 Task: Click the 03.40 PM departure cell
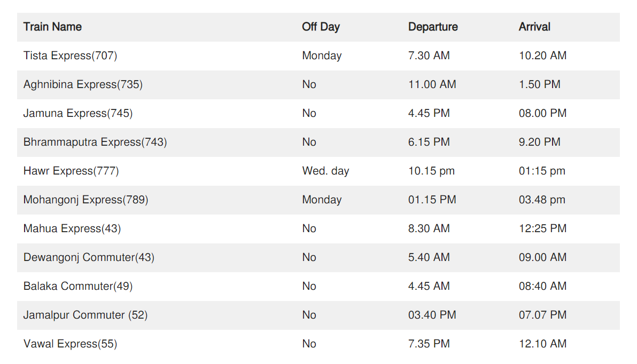click(432, 315)
